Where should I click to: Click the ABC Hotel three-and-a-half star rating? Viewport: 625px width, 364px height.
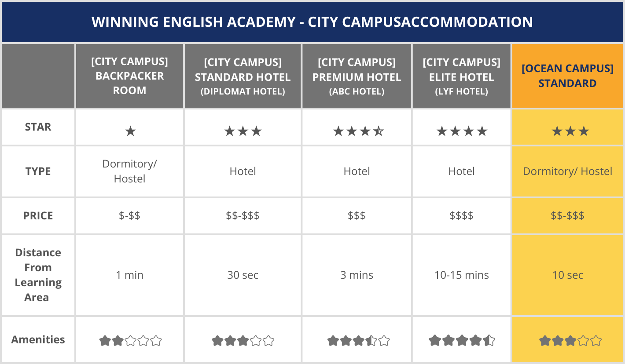(358, 131)
